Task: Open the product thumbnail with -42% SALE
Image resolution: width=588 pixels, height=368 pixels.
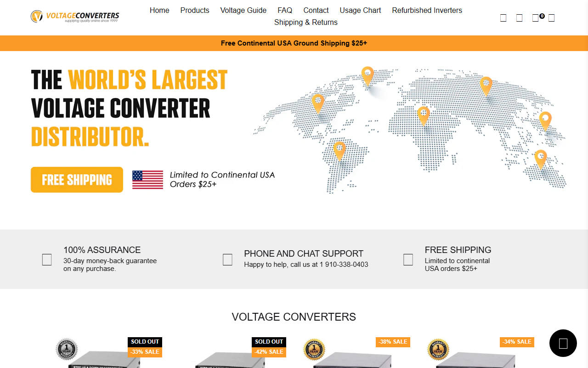Action: [x=232, y=352]
